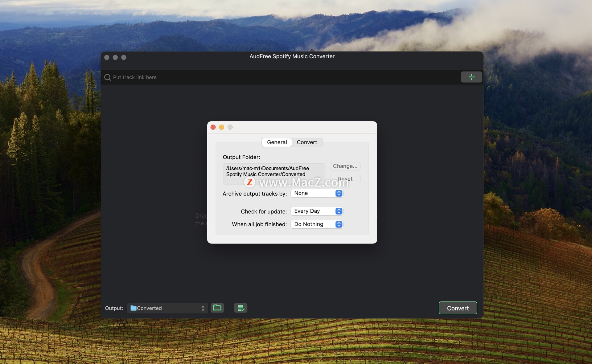Switch to the Convert tab

coord(307,142)
